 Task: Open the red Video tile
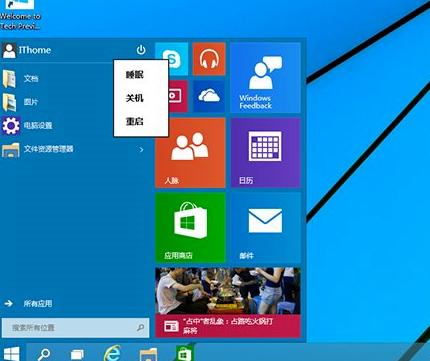[178, 96]
